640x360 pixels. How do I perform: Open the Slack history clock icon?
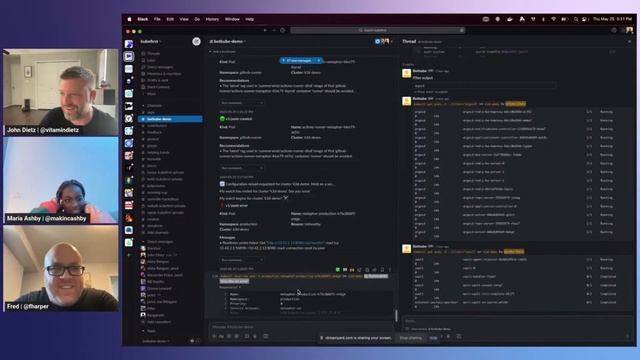(282, 30)
